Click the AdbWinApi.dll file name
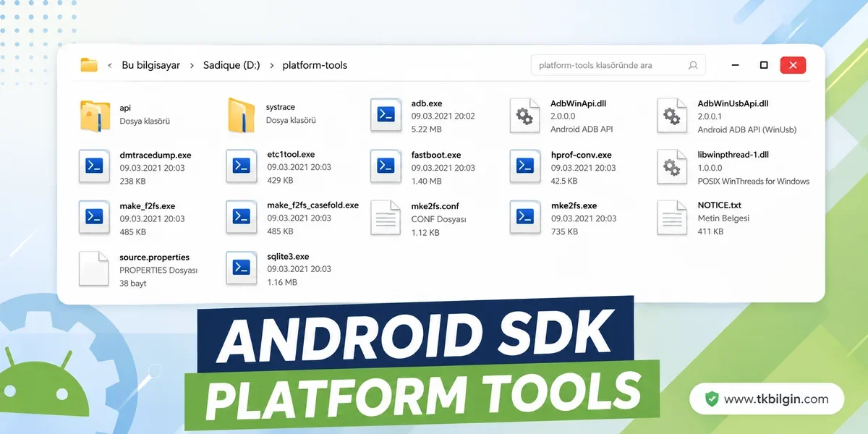Screen dimensions: 868x434 coord(578,103)
